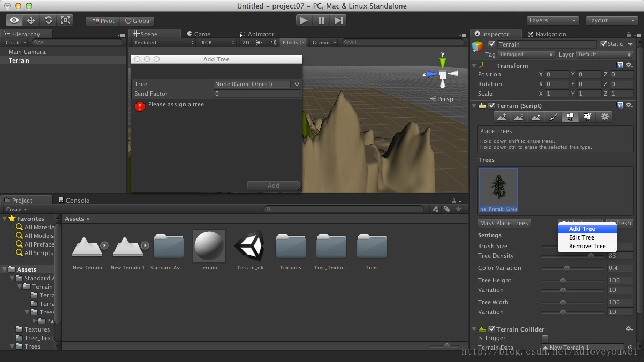Adjust the Tree Density slider
Image resolution: width=644 pixels, height=362 pixels.
pyautogui.click(x=572, y=256)
